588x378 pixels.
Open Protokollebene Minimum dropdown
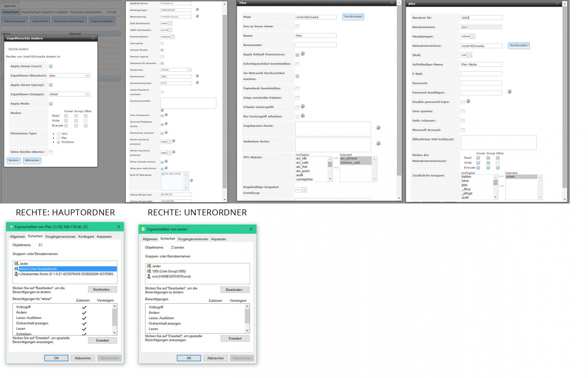click(x=173, y=37)
